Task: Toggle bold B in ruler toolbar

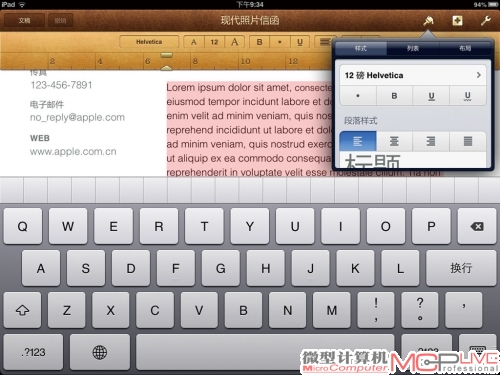Action: point(259,42)
